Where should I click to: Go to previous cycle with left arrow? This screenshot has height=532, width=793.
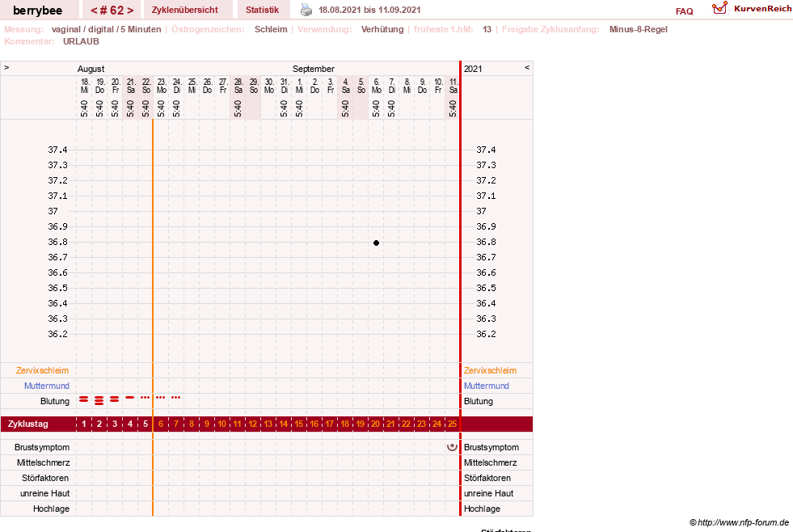[x=94, y=11]
